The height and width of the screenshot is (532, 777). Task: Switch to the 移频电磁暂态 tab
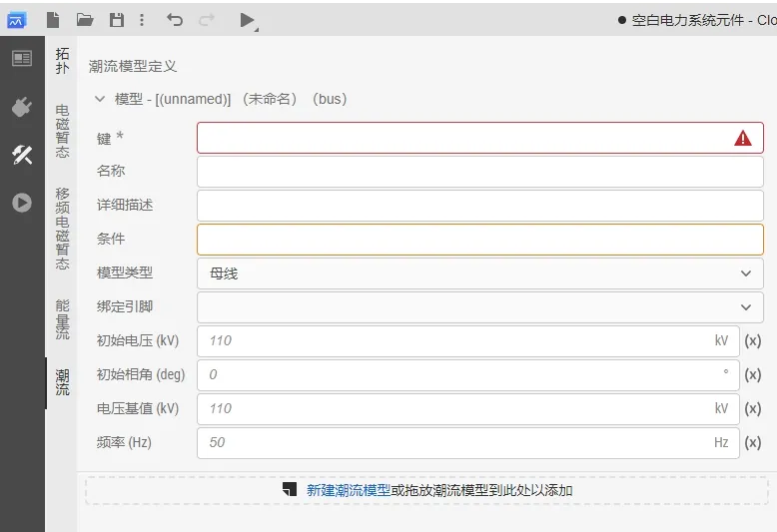(x=63, y=229)
